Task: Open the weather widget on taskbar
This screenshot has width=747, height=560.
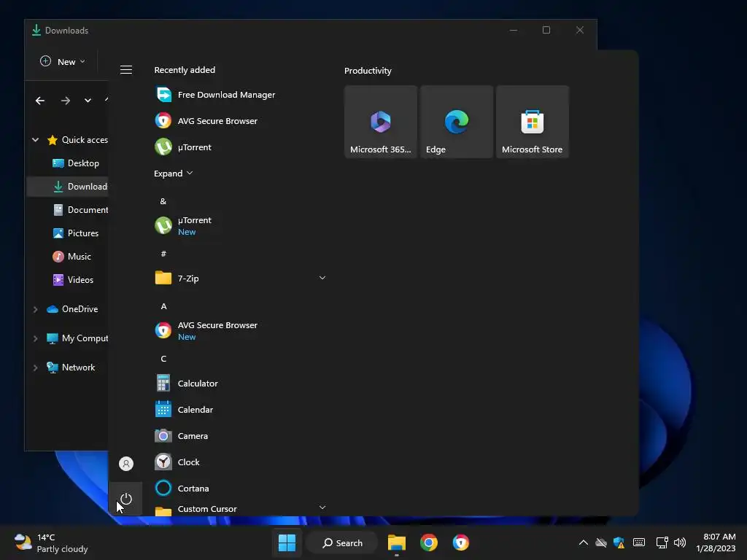Action: (x=50, y=542)
